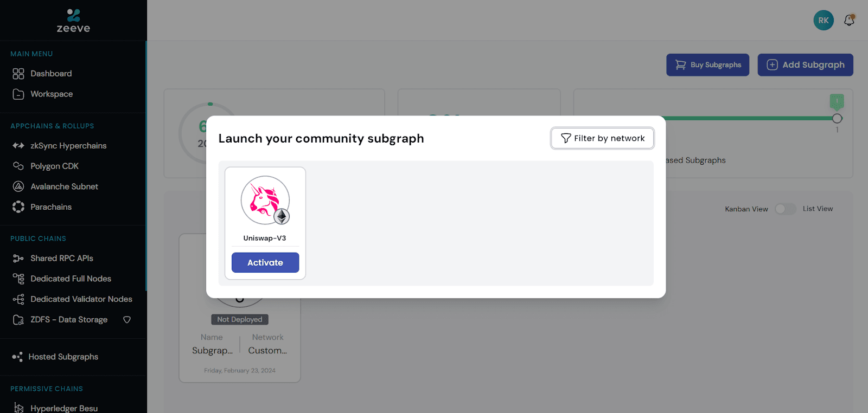Click the List View label
This screenshot has width=868, height=413.
(x=818, y=209)
